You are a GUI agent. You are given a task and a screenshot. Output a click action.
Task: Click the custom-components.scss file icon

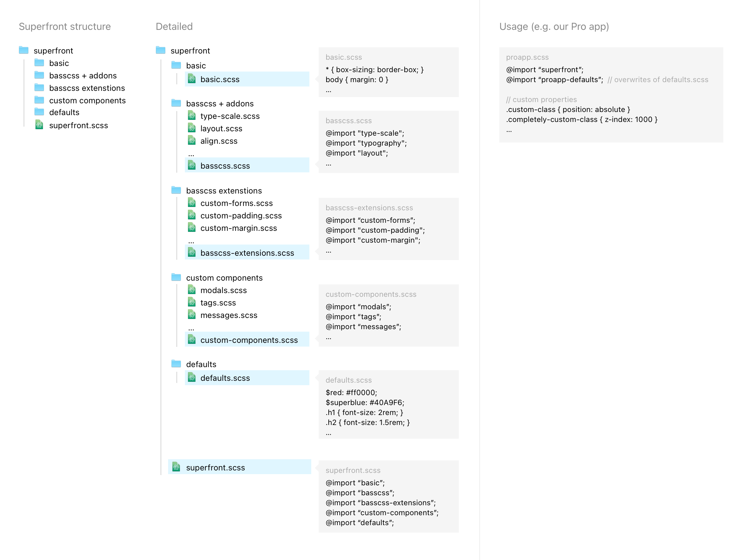[191, 339]
